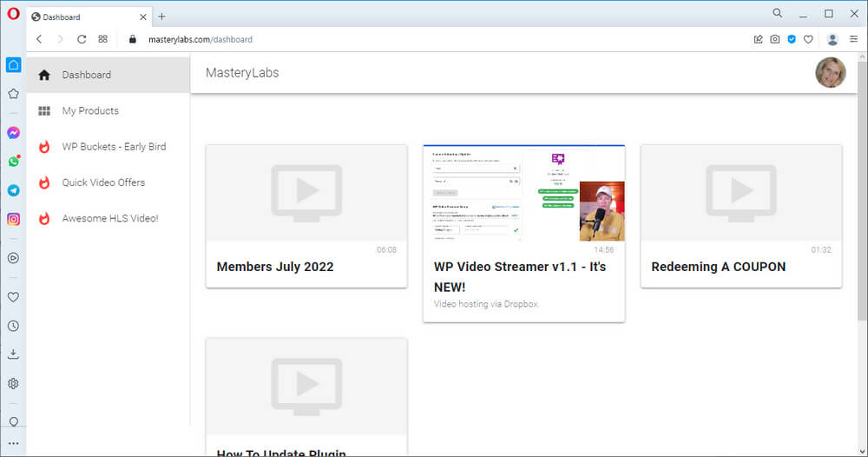Open the home icon in Opera's sidebar
The image size is (868, 457).
tap(13, 65)
